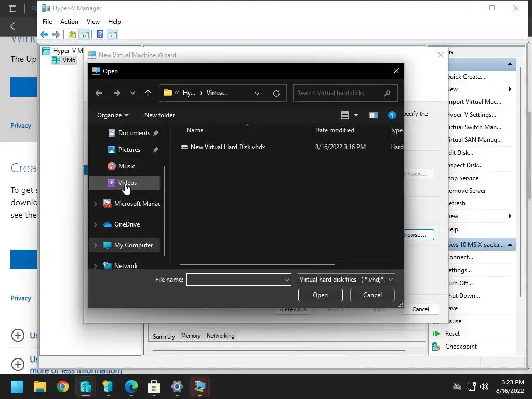Cancel the New Virtual Machine Wizard
The width and height of the screenshot is (532, 399).
420,309
